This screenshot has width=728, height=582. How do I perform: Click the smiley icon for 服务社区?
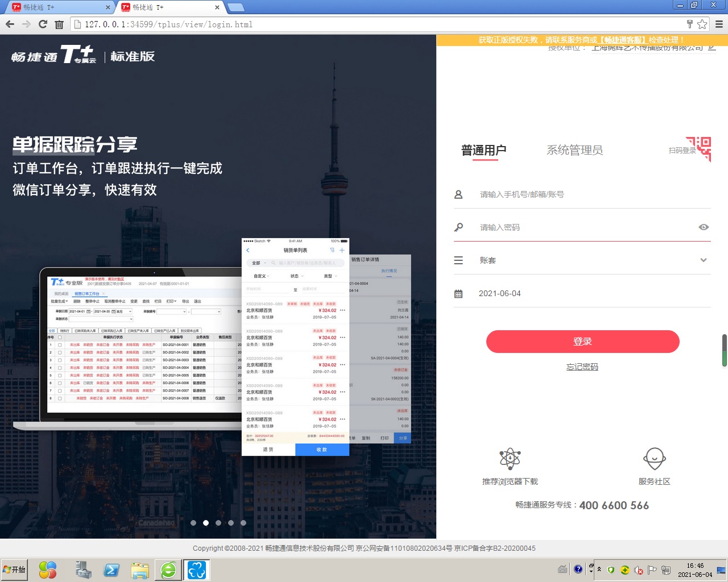pos(655,459)
